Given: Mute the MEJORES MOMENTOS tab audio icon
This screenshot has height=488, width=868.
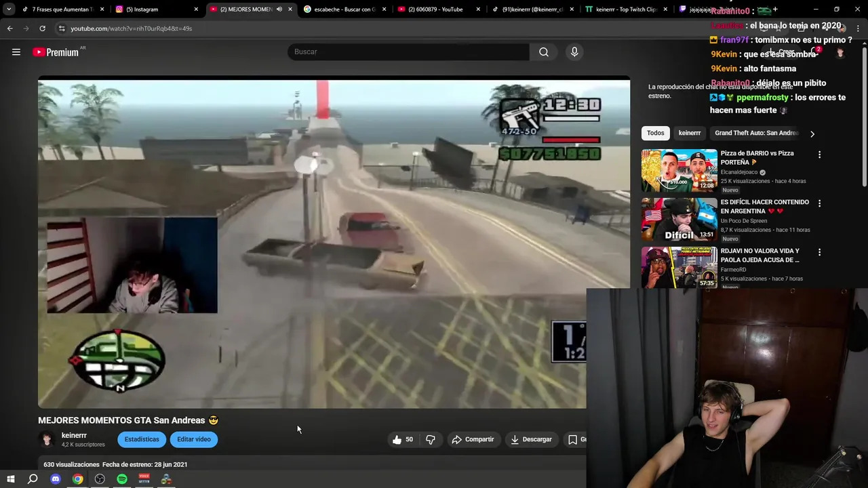Looking at the screenshot, I should coord(279,9).
